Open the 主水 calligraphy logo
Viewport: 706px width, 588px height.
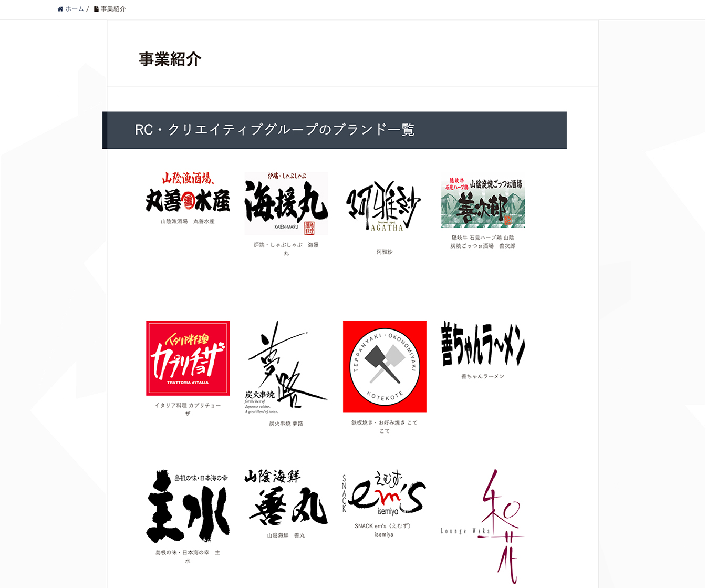(x=188, y=506)
